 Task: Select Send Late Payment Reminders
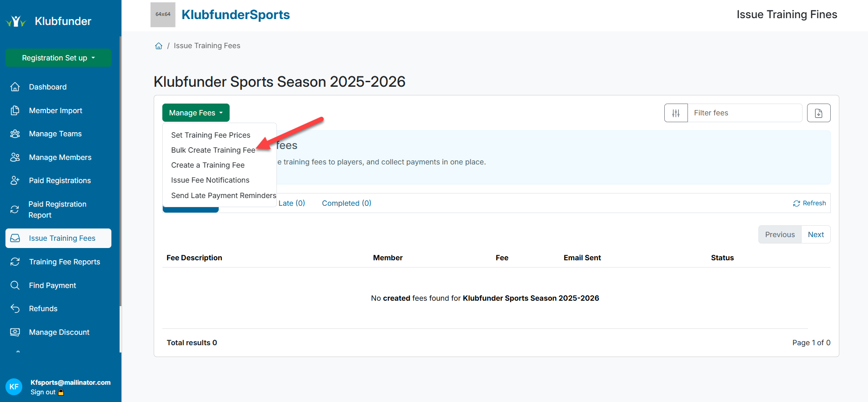(223, 195)
